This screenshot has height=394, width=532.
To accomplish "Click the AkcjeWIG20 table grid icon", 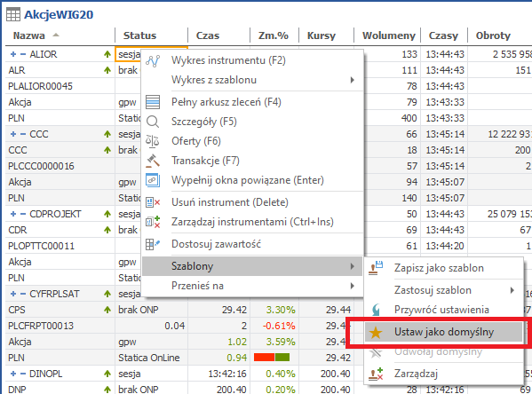I will tap(13, 14).
